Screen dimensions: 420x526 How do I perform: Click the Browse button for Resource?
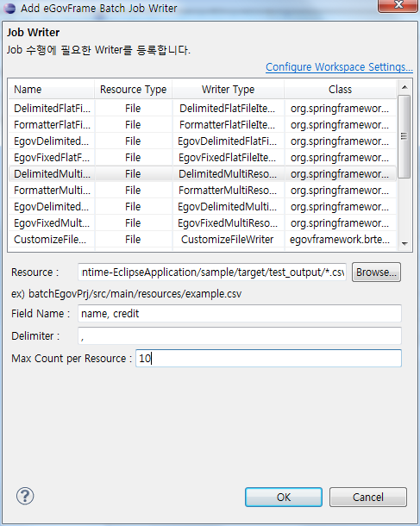376,272
